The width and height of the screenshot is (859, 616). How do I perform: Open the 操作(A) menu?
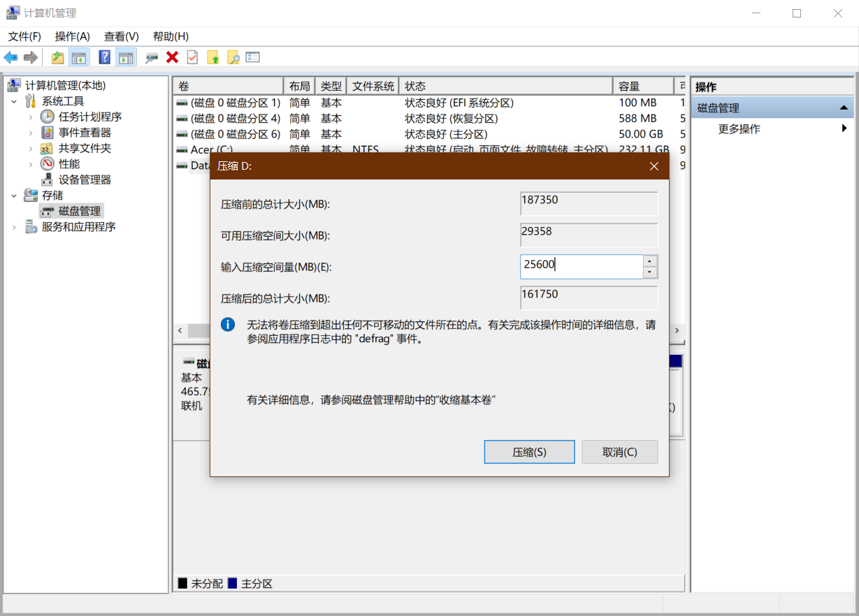tap(73, 36)
